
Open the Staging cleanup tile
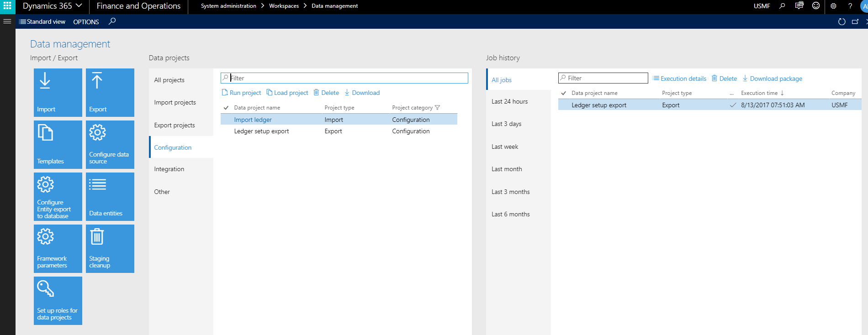(x=110, y=249)
